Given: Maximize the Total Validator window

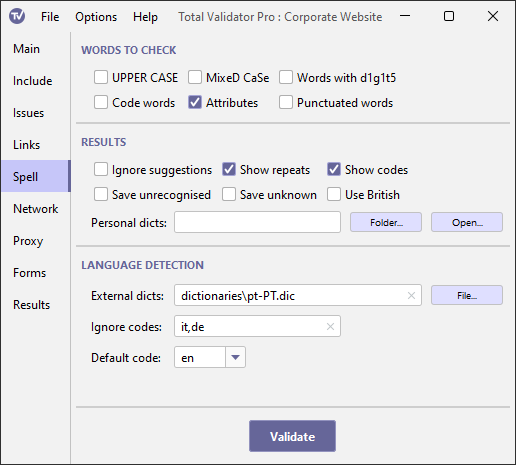Looking at the screenshot, I should point(449,16).
